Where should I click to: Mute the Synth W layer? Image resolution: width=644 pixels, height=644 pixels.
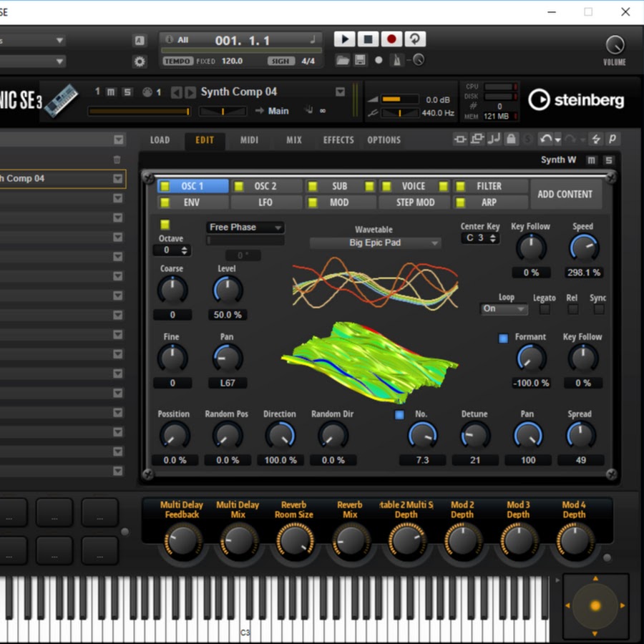pos(591,160)
